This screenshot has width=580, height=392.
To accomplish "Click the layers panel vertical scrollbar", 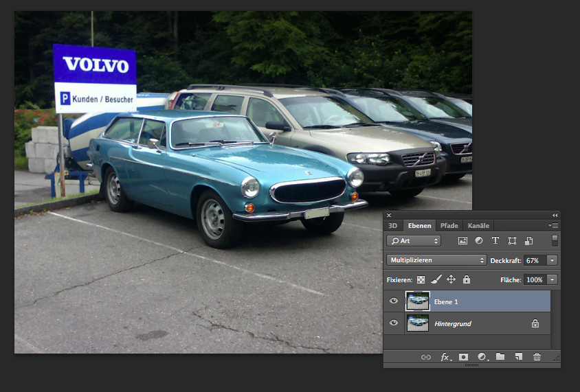I will pos(554,319).
